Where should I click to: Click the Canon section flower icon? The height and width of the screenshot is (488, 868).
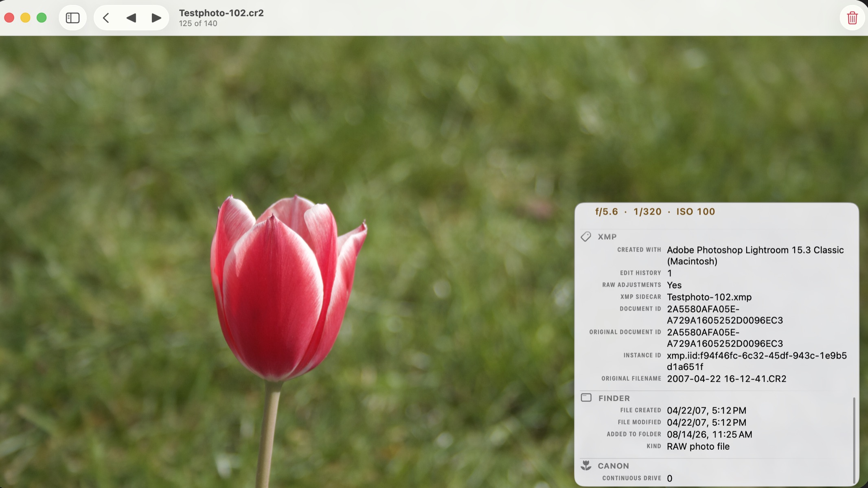(586, 465)
